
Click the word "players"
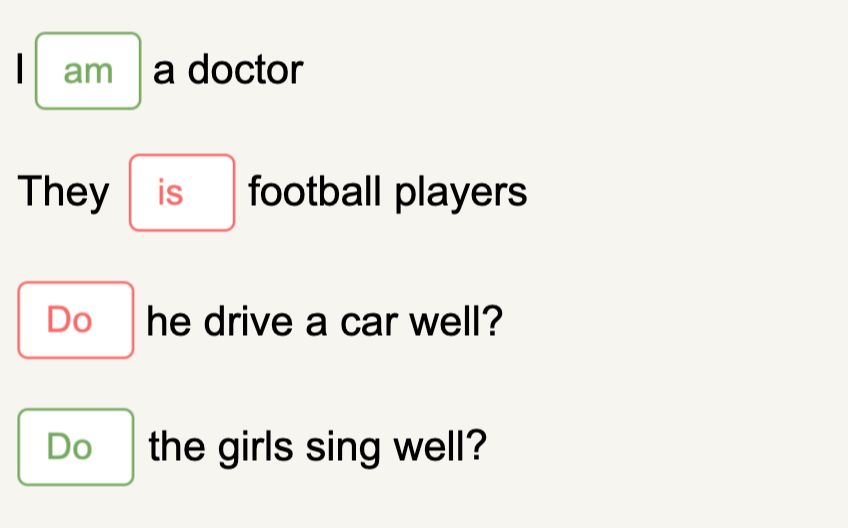pyautogui.click(x=460, y=192)
